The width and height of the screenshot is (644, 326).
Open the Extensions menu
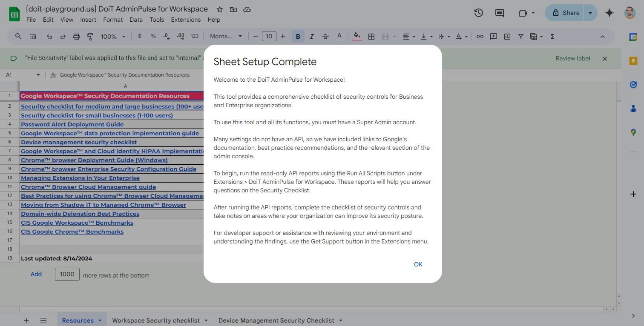click(186, 20)
